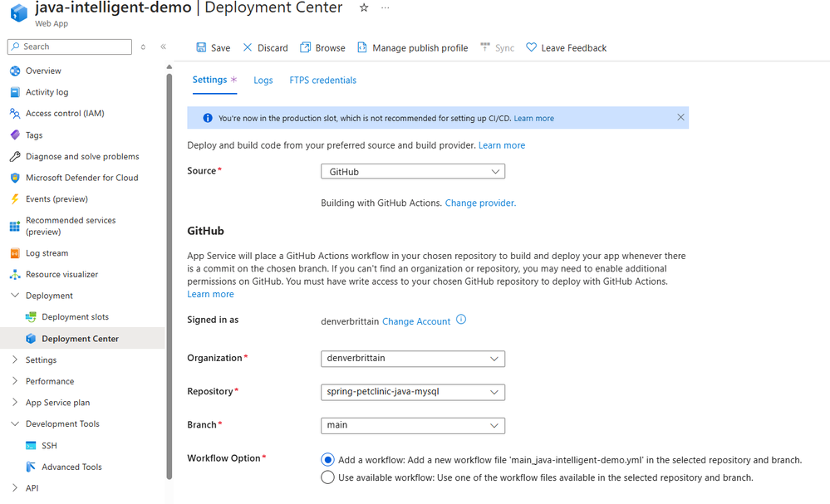Switch to the FTPS credentials tab
Viewport: 830px width, 504px height.
pyautogui.click(x=323, y=81)
